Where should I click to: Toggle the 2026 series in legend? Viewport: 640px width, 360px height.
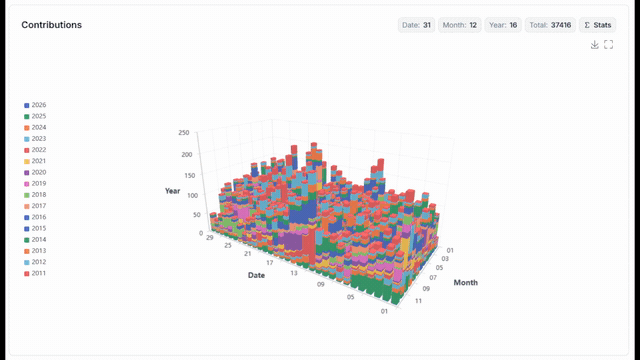(35, 105)
